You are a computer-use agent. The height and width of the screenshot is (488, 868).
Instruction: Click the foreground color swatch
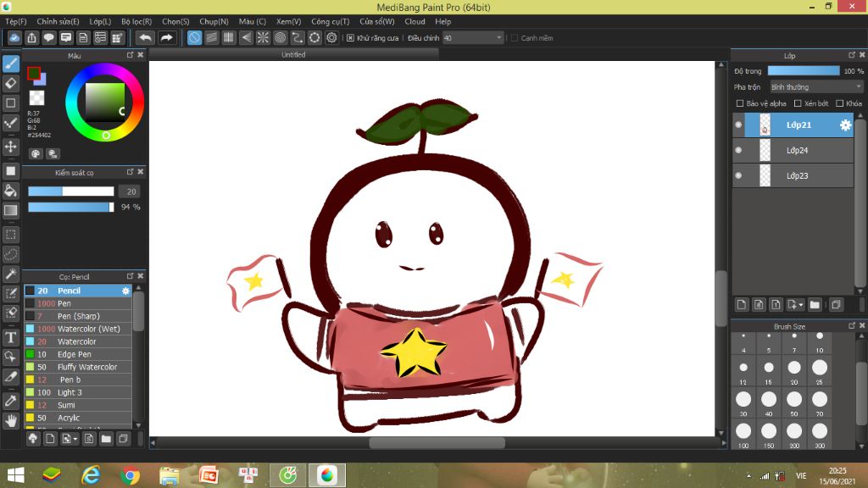pos(34,73)
